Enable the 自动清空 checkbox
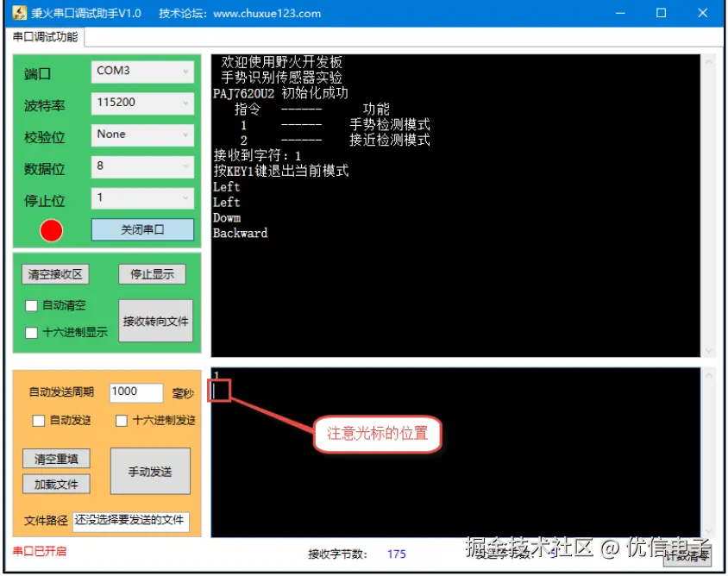Viewport: 728px width, 576px height. [32, 305]
